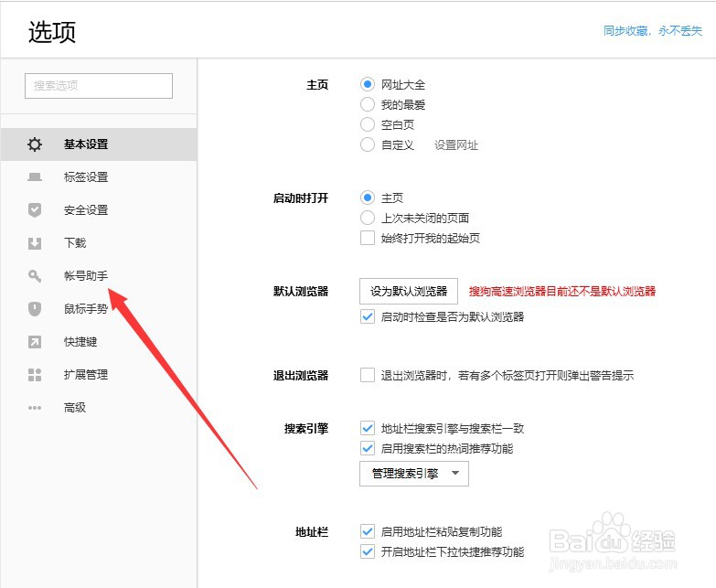The height and width of the screenshot is (588, 716).
Task: Open the 管理搜索引擎 dropdown
Action: [414, 474]
